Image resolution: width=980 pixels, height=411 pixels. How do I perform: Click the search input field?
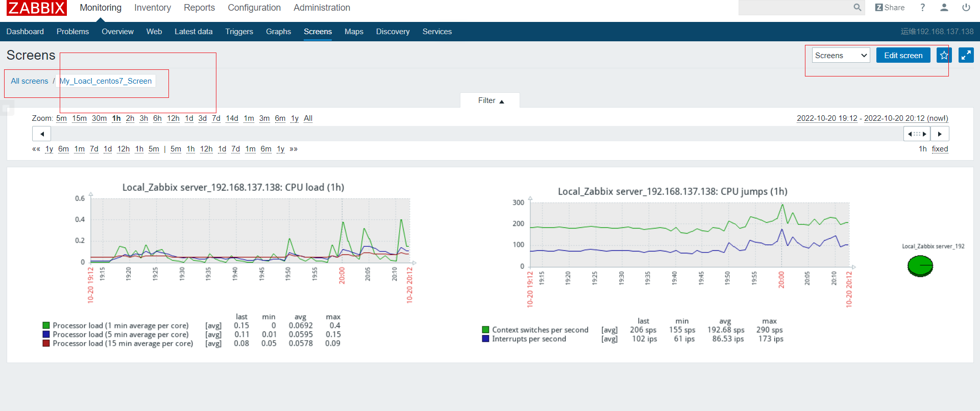795,8
